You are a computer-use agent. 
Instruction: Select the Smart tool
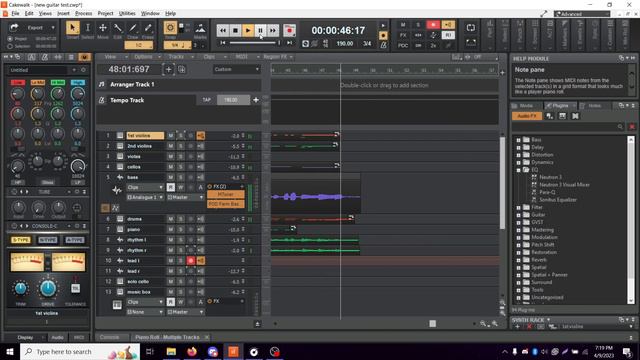click(73, 28)
